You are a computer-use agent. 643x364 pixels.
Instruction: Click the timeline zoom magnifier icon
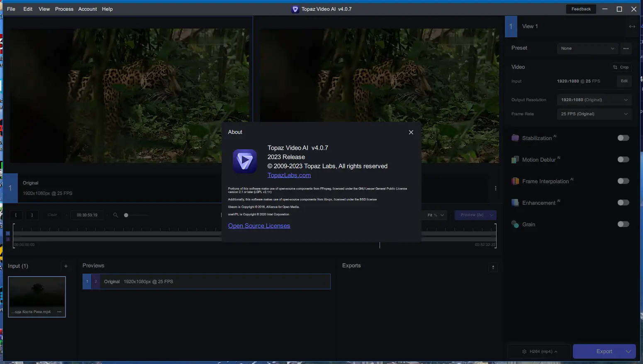(116, 215)
